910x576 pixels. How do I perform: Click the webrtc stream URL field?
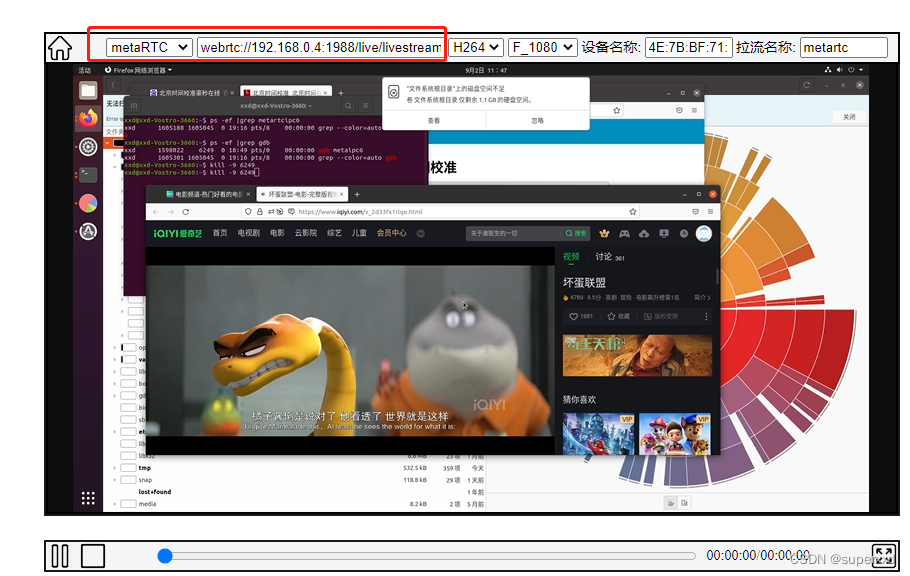tap(320, 47)
